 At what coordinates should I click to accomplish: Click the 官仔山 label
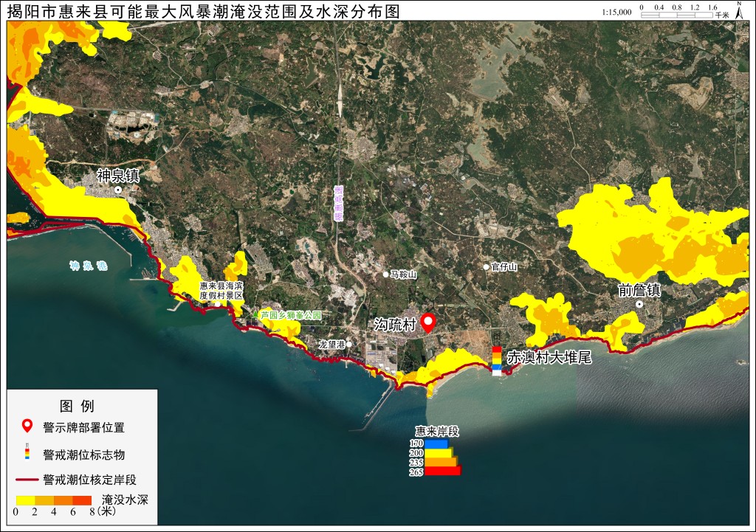point(504,267)
